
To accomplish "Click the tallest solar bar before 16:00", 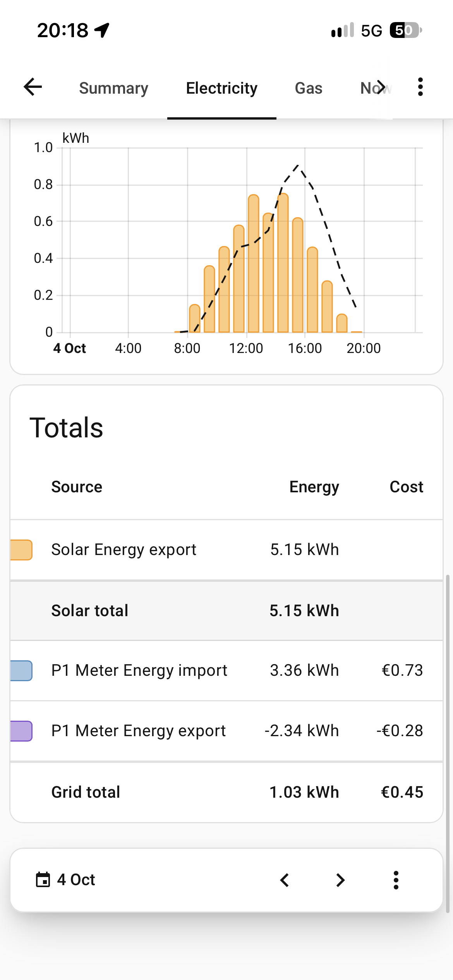I will tap(283, 263).
